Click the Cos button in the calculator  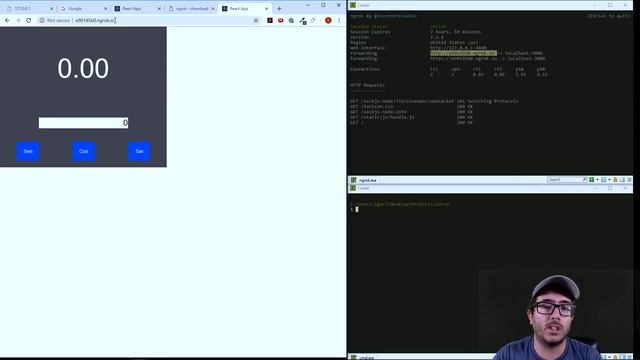(84, 151)
